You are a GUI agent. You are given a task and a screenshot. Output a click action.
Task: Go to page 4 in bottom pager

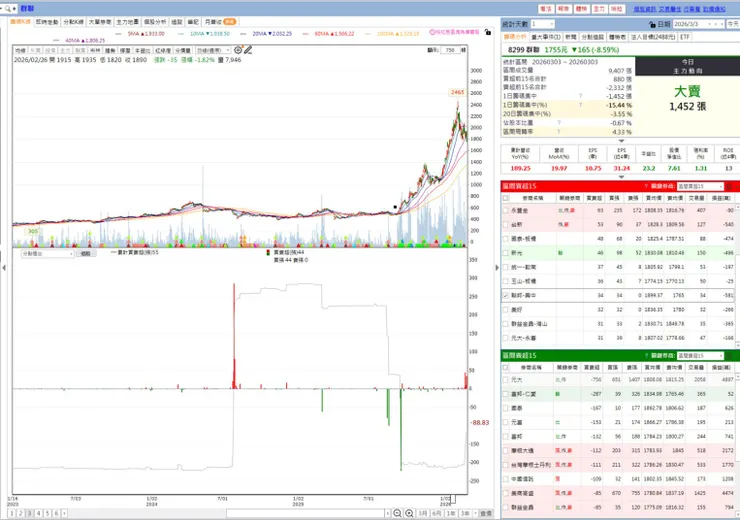pos(39,513)
